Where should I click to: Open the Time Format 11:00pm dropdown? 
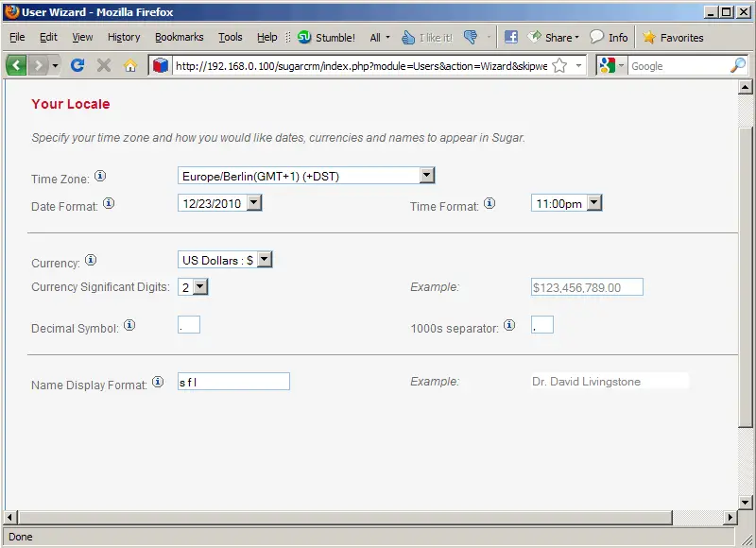(566, 203)
